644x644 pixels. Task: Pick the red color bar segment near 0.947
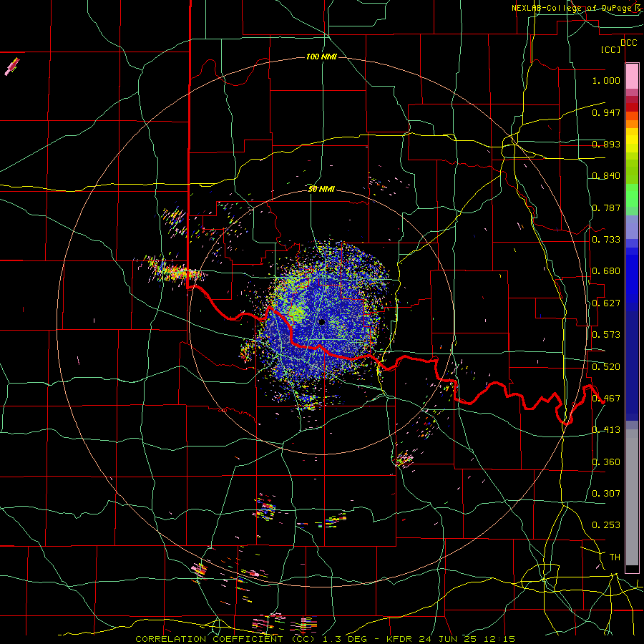[632, 107]
